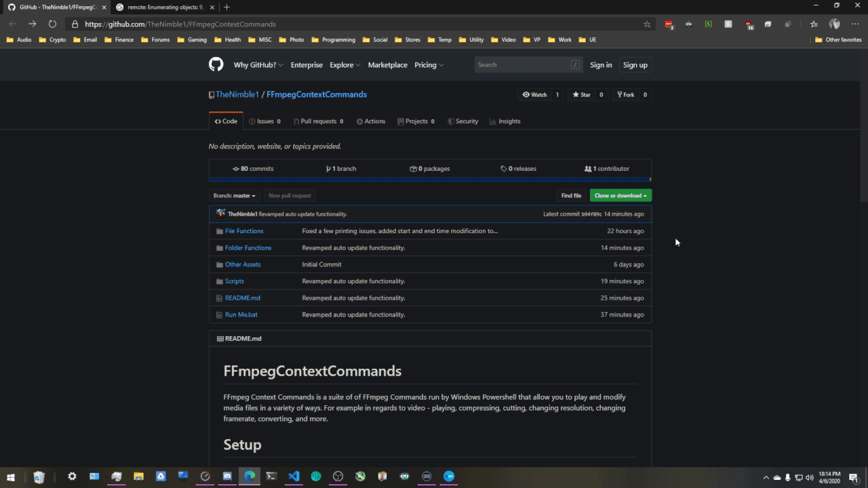Viewport: 868px width, 488px height.
Task: Open Other favorites folder
Action: [839, 40]
